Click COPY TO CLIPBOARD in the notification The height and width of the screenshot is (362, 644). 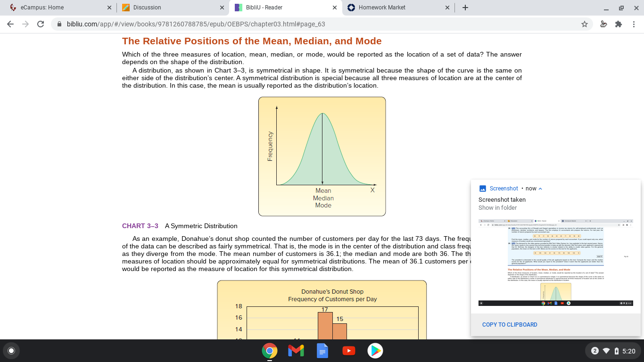(x=510, y=325)
